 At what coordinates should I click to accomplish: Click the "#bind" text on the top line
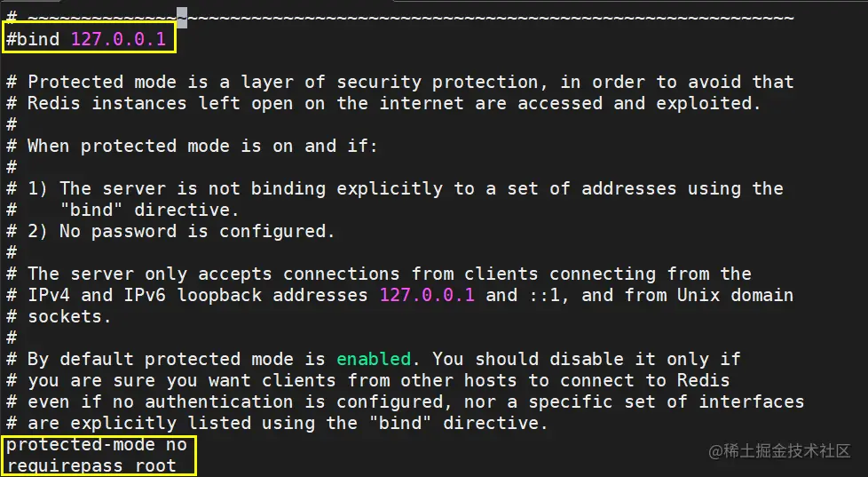point(34,39)
